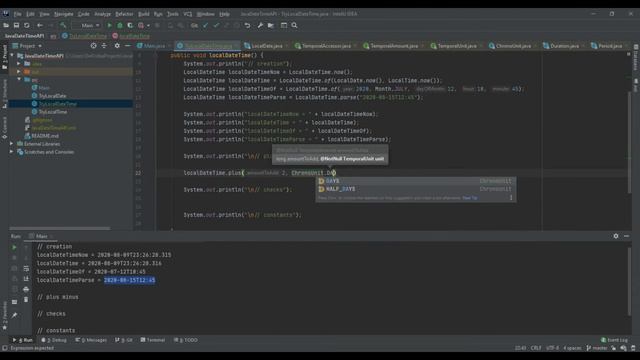Click the green Run button in toolbar

tap(109, 25)
